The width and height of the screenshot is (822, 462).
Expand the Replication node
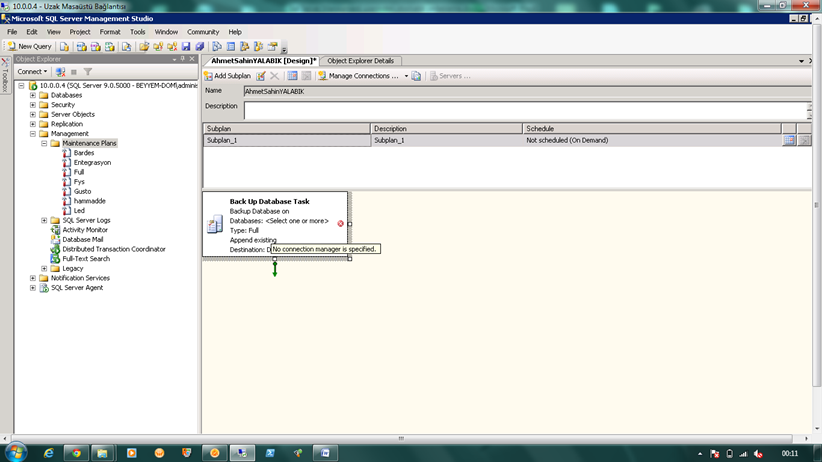[33, 124]
